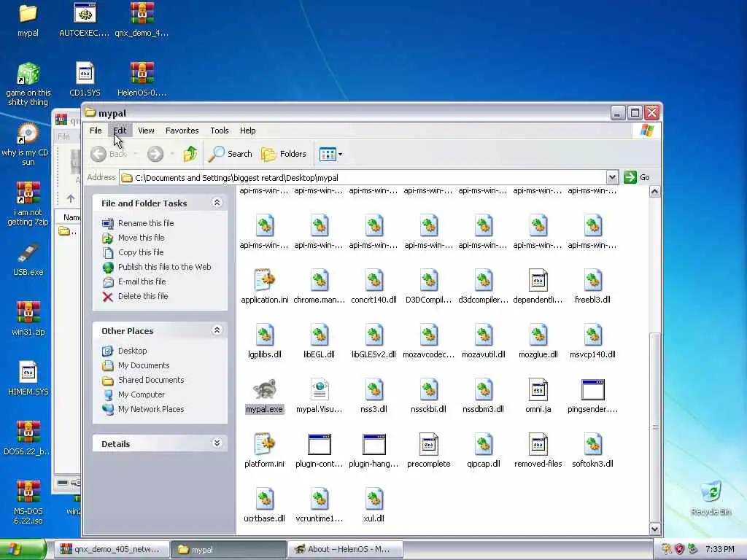
Task: Click Rename this file link
Action: pos(146,223)
